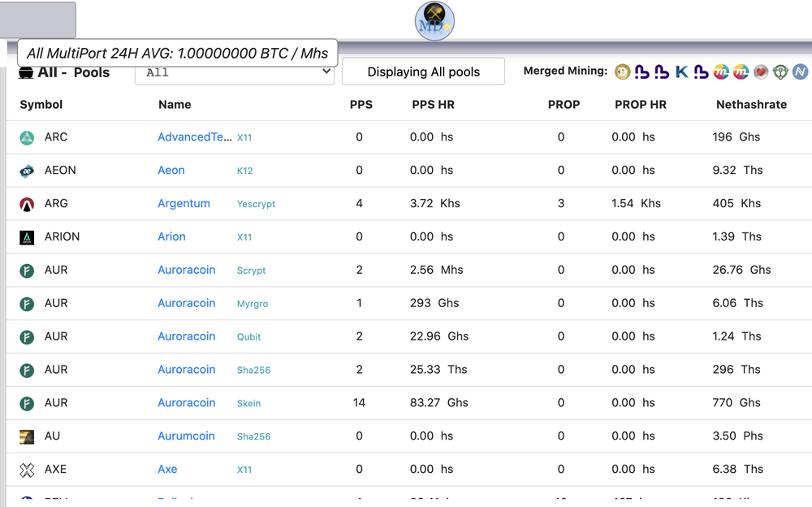
Task: Open the All pools filter dropdown
Action: tap(235, 72)
